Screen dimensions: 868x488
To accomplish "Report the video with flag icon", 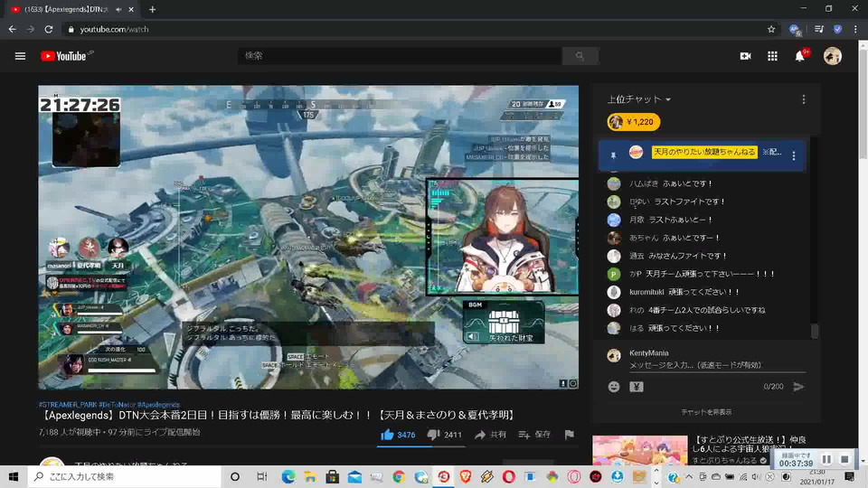I will 569,435.
